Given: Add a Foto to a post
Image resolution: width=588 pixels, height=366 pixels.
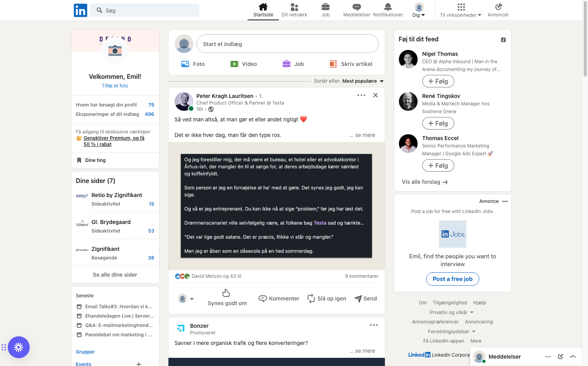Looking at the screenshot, I should tap(193, 64).
